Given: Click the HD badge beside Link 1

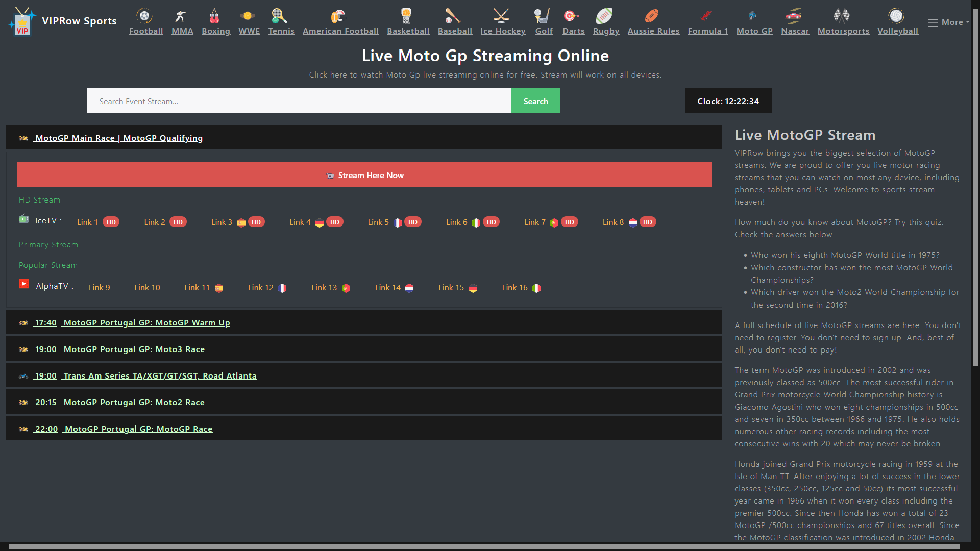Looking at the screenshot, I should (x=111, y=222).
